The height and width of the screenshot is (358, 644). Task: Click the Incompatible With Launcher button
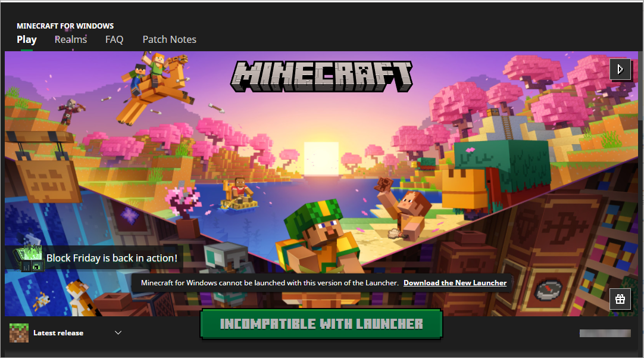pyautogui.click(x=321, y=324)
